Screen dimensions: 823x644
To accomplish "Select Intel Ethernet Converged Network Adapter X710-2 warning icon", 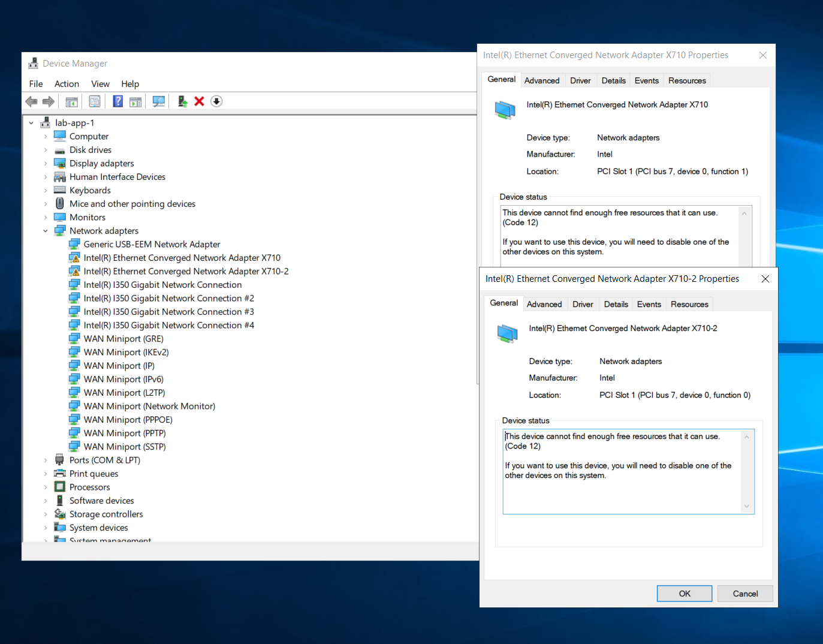I will coord(74,271).
